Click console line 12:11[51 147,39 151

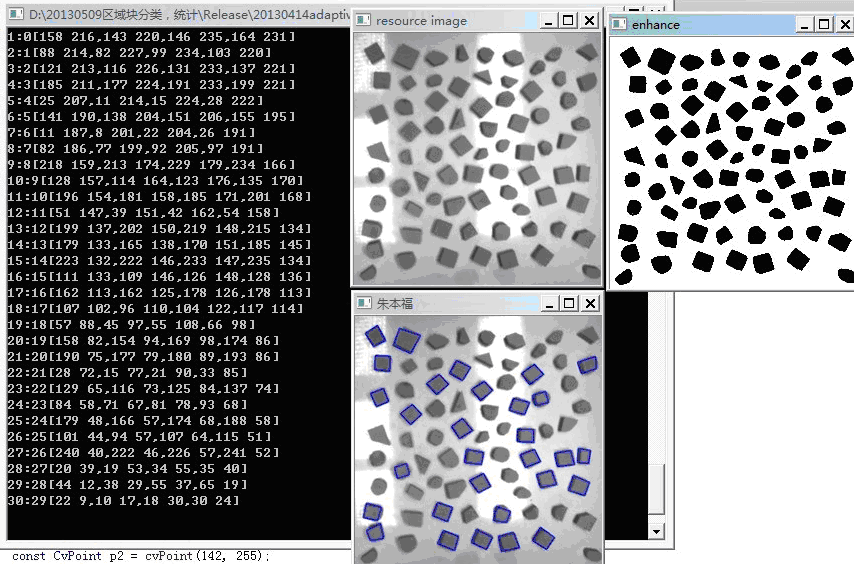click(143, 212)
